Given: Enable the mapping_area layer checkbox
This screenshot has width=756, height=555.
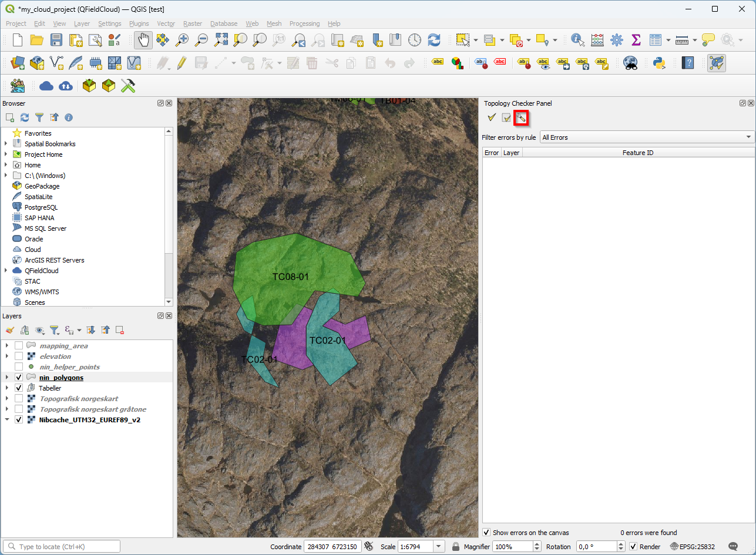Looking at the screenshot, I should click(x=19, y=346).
